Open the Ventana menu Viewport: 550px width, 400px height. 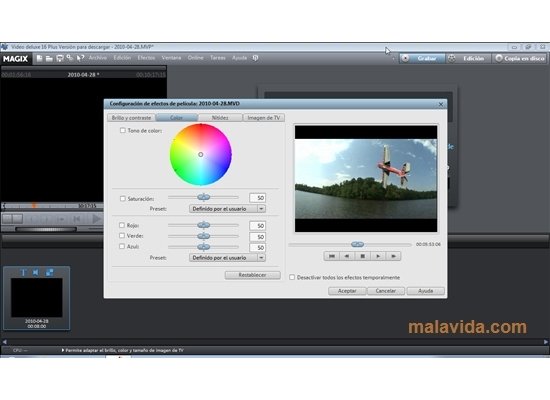[171, 58]
